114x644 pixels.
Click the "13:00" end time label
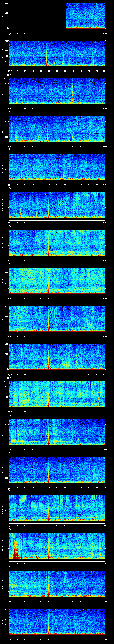(x=105, y=147)
